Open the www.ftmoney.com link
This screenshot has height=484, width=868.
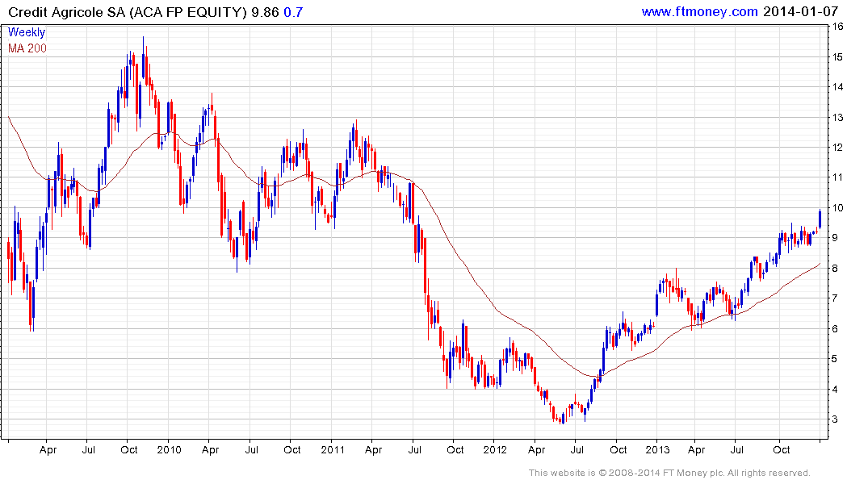(x=699, y=11)
